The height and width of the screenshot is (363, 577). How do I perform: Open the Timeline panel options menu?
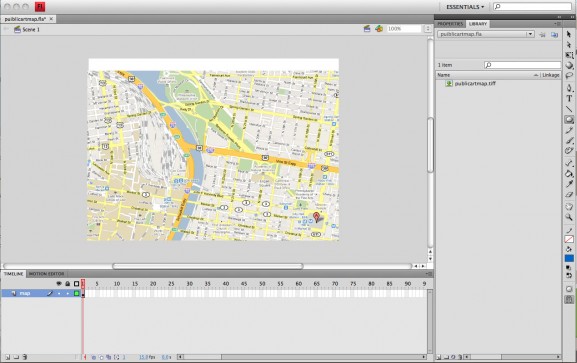[429, 274]
